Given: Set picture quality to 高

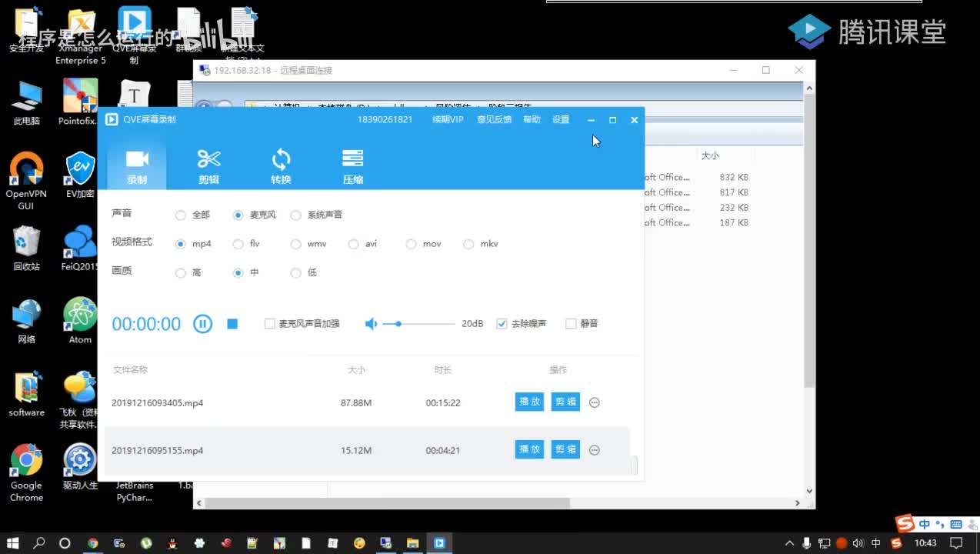Looking at the screenshot, I should (x=188, y=273).
